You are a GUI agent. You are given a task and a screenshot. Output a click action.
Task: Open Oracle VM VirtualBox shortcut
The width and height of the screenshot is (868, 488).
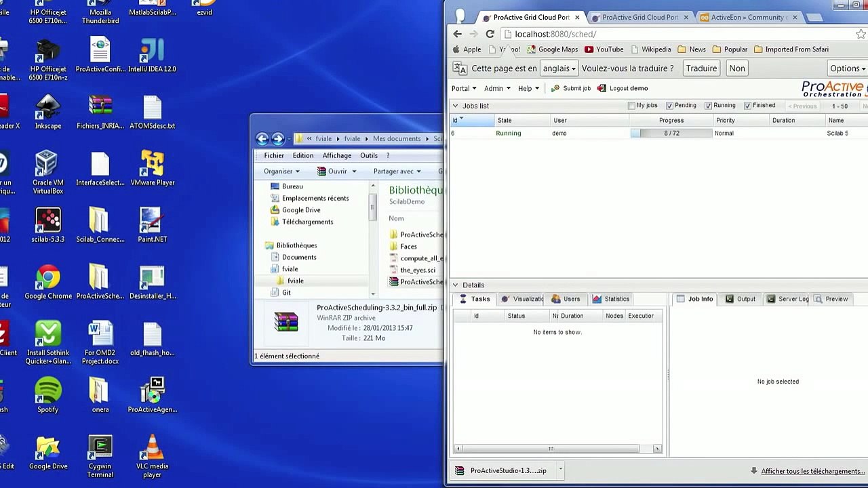click(x=47, y=173)
